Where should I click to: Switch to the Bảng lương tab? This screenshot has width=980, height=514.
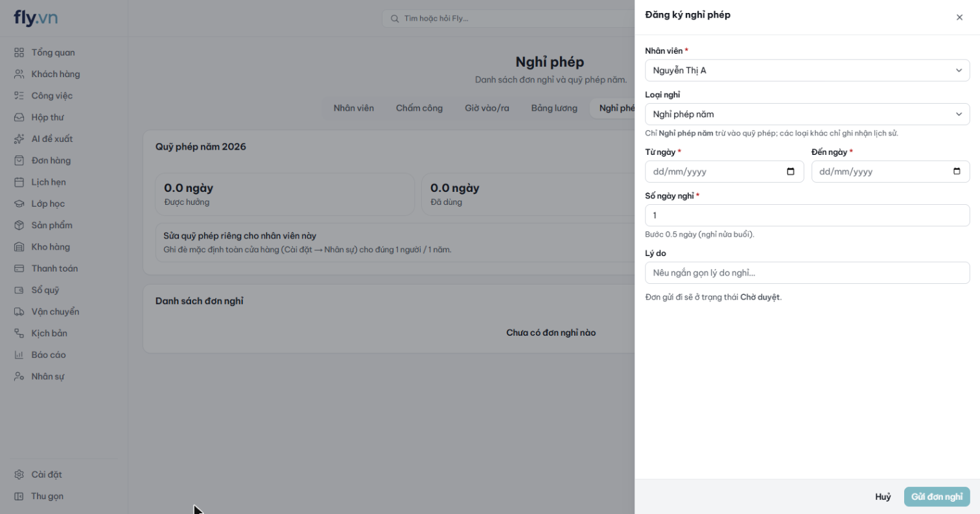(554, 108)
